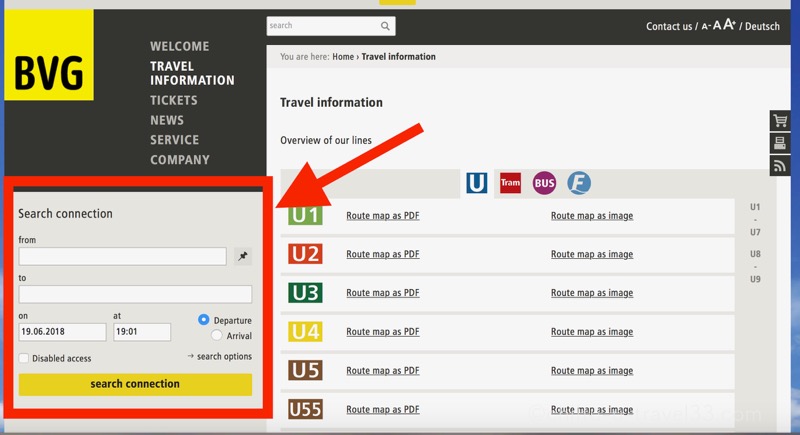
Task: Click the U3 line badge
Action: click(x=305, y=293)
